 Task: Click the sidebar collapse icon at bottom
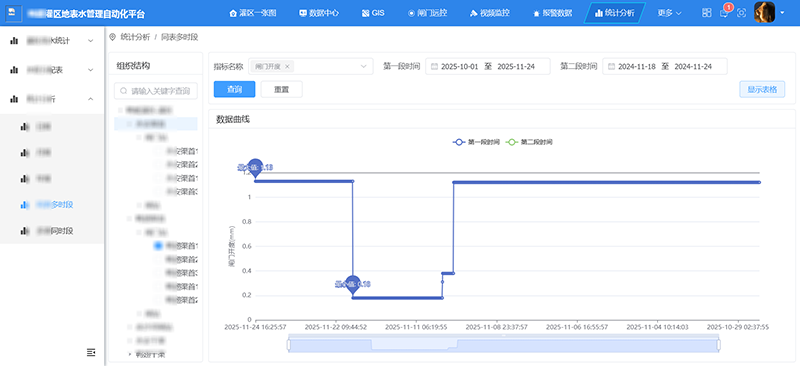(91, 352)
